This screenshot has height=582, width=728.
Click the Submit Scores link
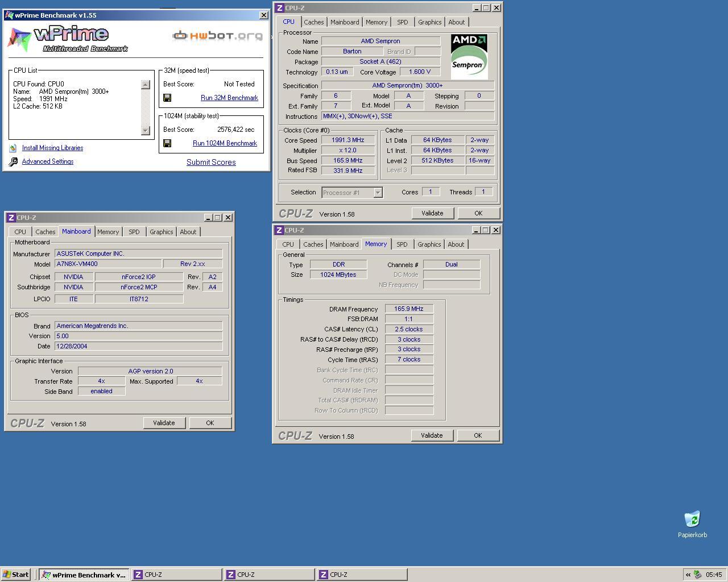coord(211,162)
